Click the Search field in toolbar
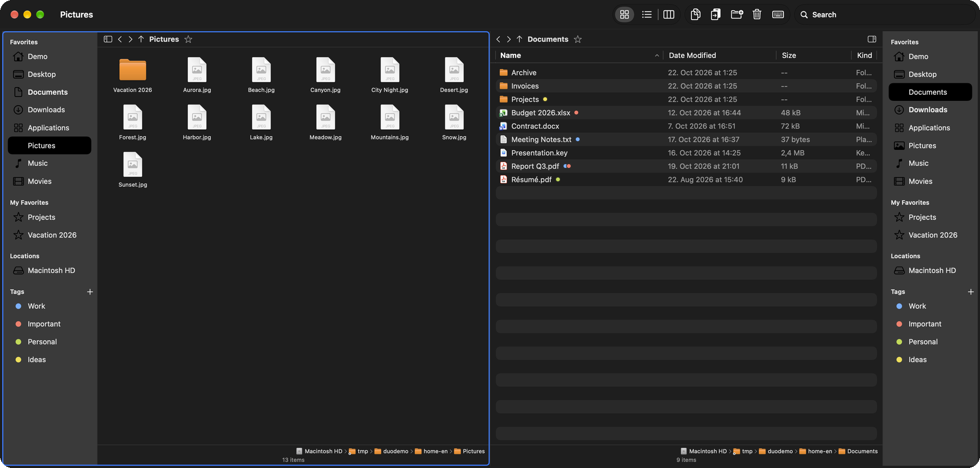Screen dimensions: 980x468 point(884,15)
